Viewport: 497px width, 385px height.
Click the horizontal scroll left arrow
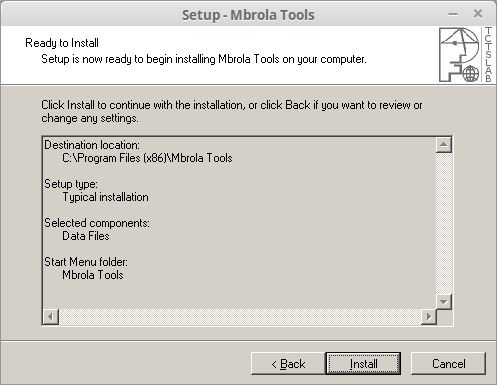[51, 316]
